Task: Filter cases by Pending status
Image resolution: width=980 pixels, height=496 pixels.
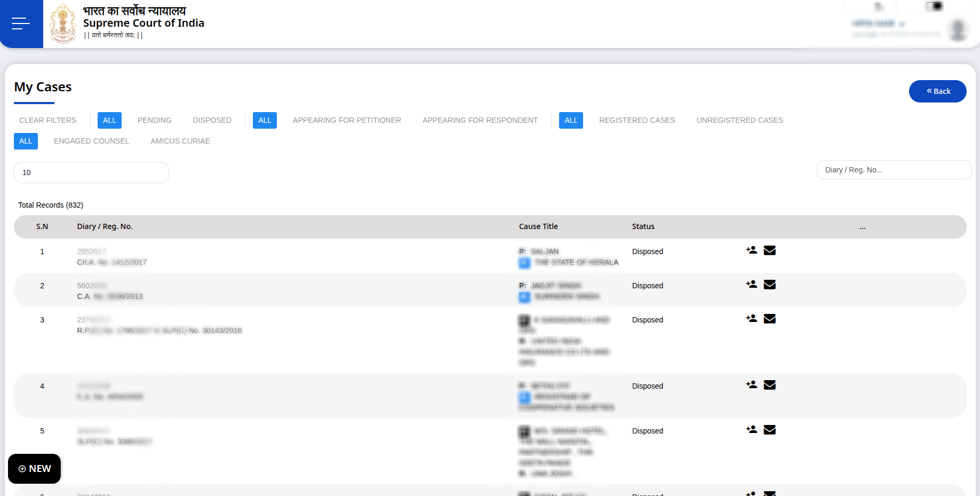Action: click(x=154, y=120)
